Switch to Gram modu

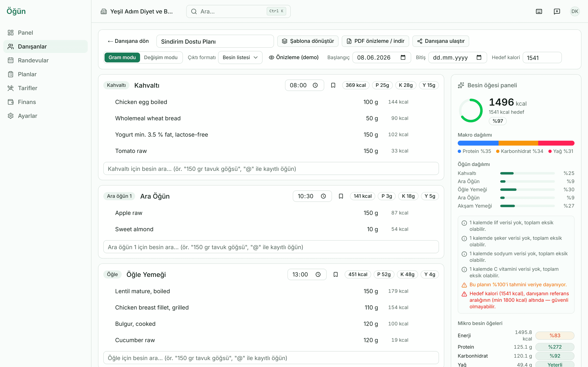tap(122, 57)
